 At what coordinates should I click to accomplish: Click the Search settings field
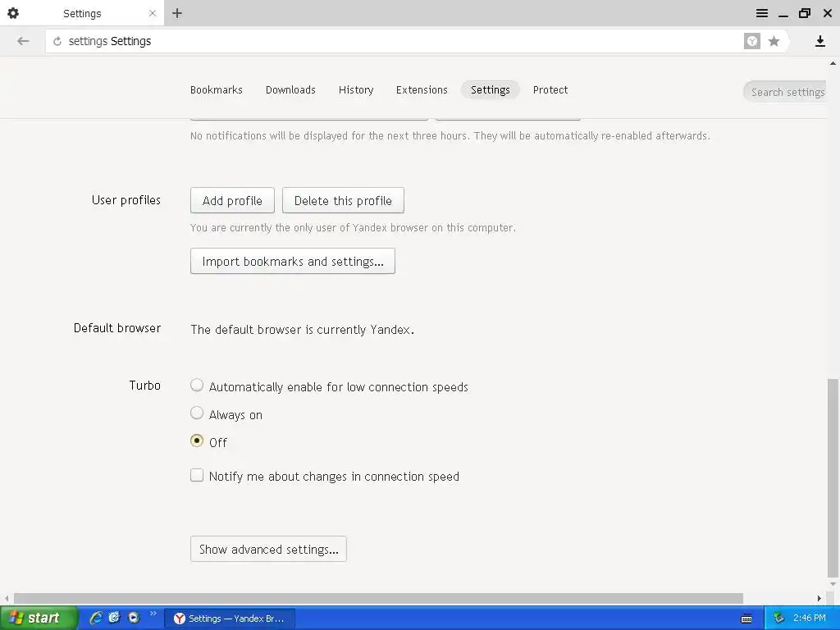click(x=785, y=92)
